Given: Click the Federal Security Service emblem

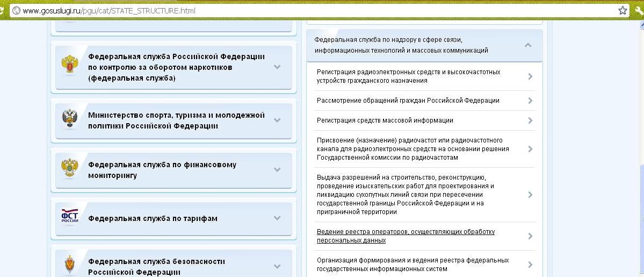Looking at the screenshot, I should pos(70,265).
